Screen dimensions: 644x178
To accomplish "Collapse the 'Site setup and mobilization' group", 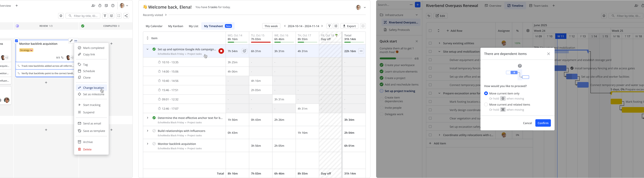I will tap(439, 51).
